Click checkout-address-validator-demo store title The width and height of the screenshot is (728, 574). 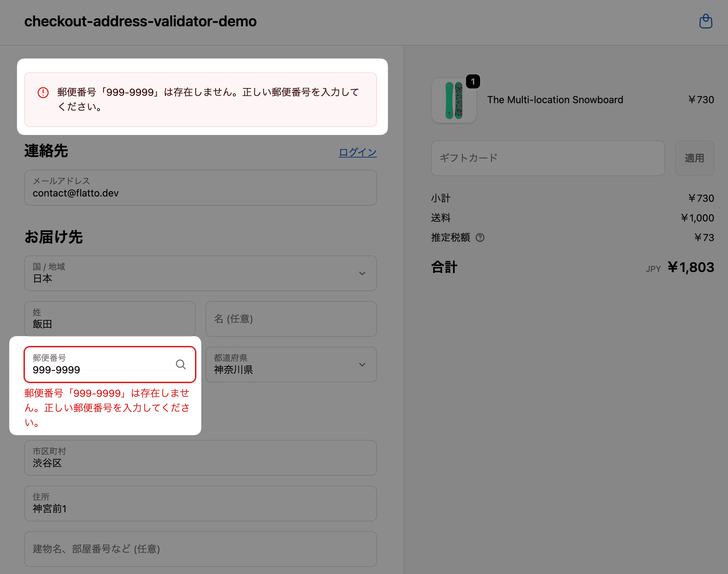click(x=140, y=21)
